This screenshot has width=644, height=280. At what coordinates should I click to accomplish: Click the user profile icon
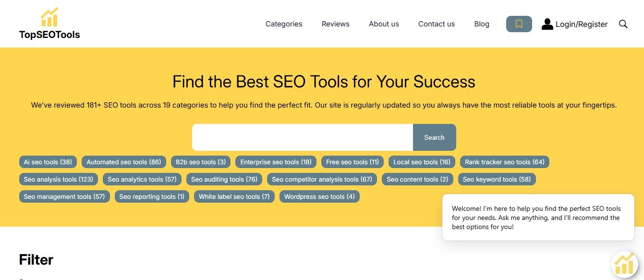(x=547, y=24)
